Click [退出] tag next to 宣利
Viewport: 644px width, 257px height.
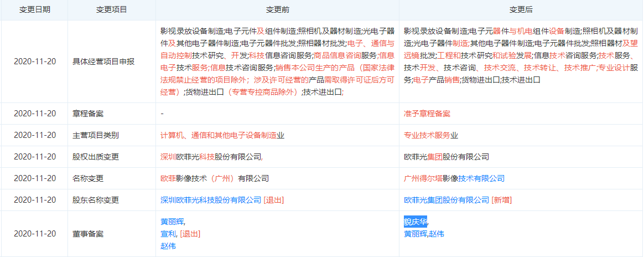coord(190,234)
